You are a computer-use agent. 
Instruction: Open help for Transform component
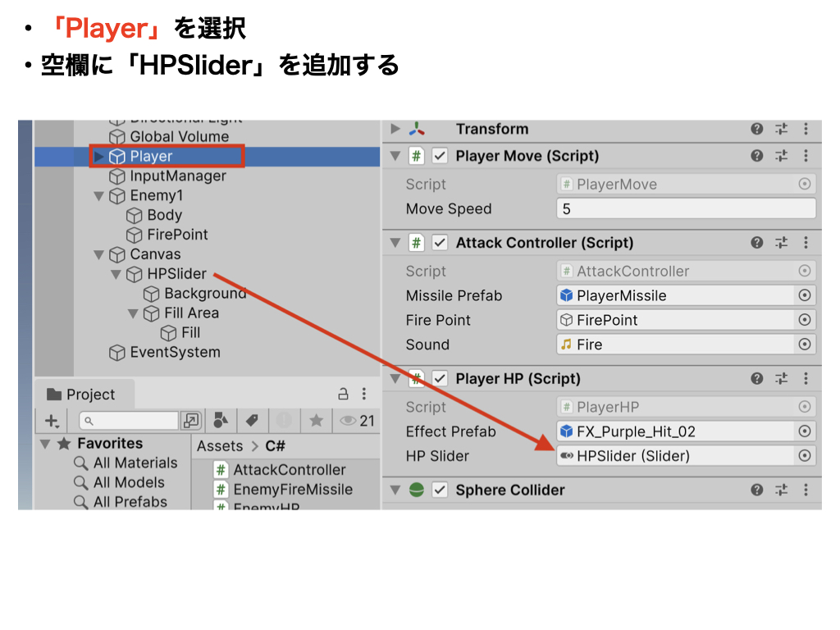(756, 129)
